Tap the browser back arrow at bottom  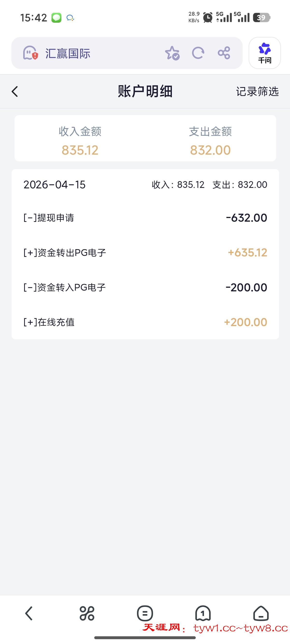click(x=29, y=613)
